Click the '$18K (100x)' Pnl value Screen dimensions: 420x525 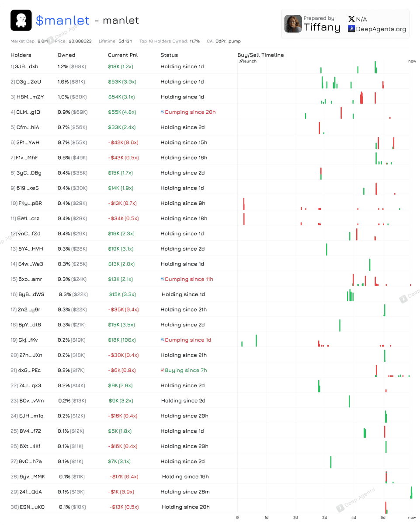tap(123, 340)
